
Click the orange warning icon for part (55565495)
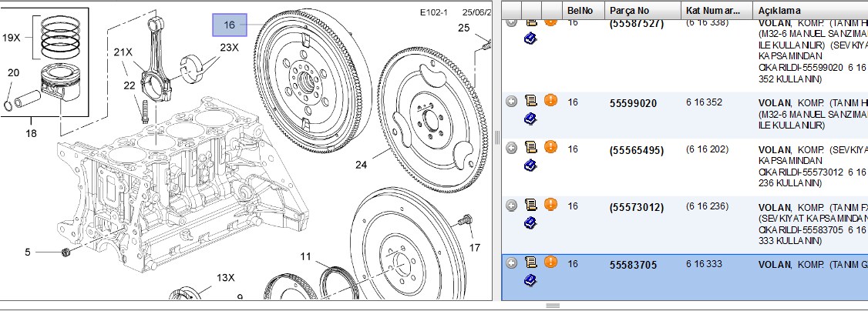[550, 147]
